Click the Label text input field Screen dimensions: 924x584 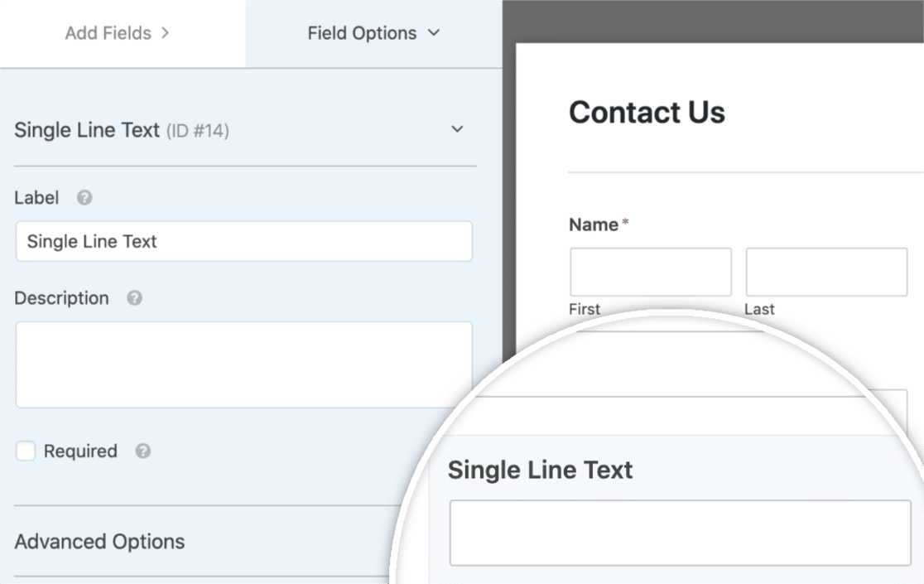point(244,241)
